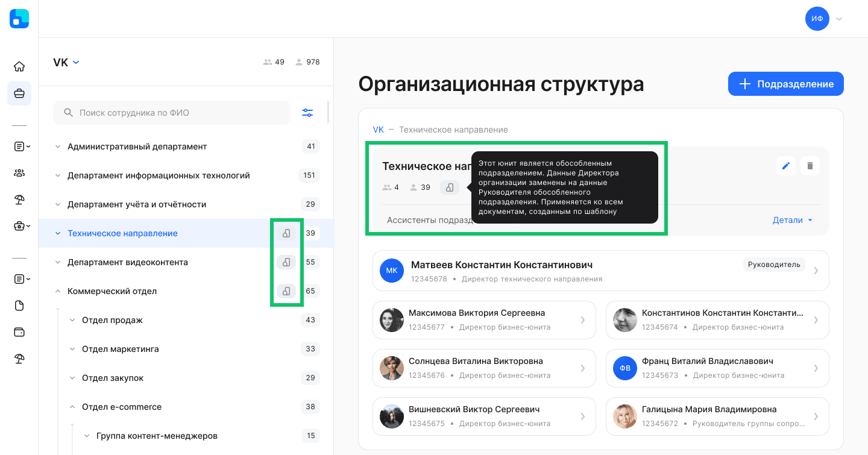
Task: Click Техническое направление breadcrumb text
Action: point(453,130)
